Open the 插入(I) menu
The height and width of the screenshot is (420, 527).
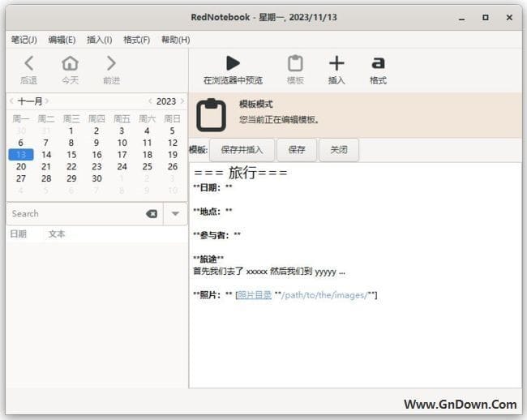(x=100, y=40)
